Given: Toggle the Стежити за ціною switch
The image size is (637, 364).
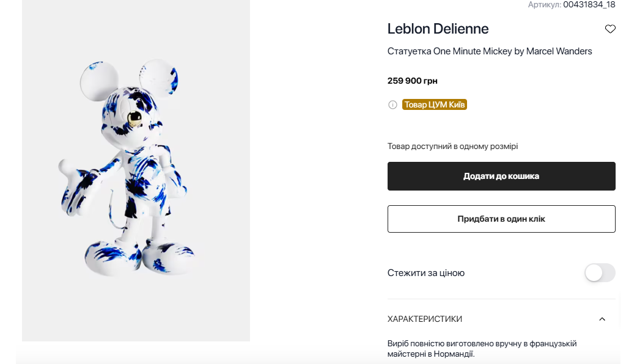Looking at the screenshot, I should point(600,273).
